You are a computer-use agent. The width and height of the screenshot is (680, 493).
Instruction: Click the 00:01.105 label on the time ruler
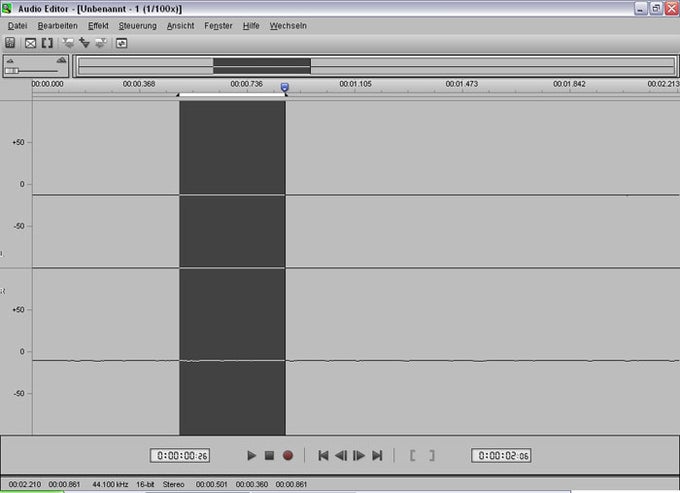(x=355, y=84)
